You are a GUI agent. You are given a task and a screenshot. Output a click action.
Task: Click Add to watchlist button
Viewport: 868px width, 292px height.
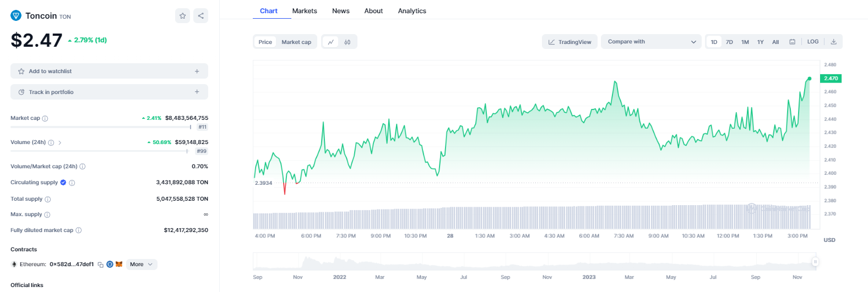click(109, 71)
